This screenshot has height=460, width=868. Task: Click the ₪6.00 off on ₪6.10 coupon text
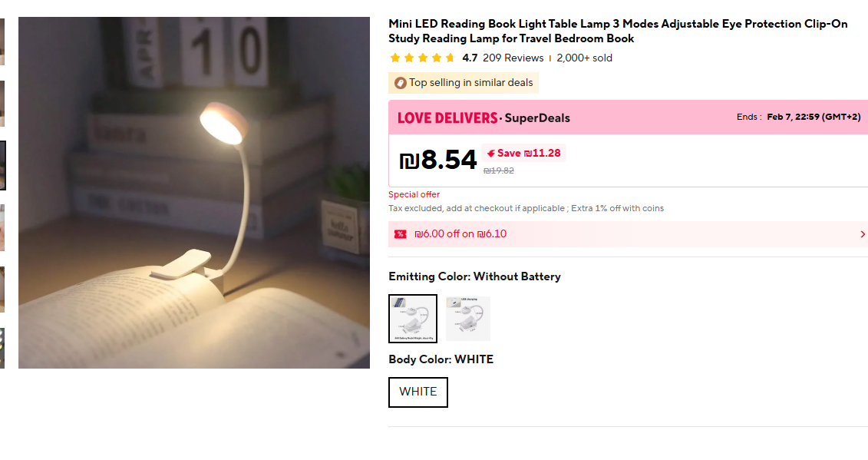click(x=460, y=234)
